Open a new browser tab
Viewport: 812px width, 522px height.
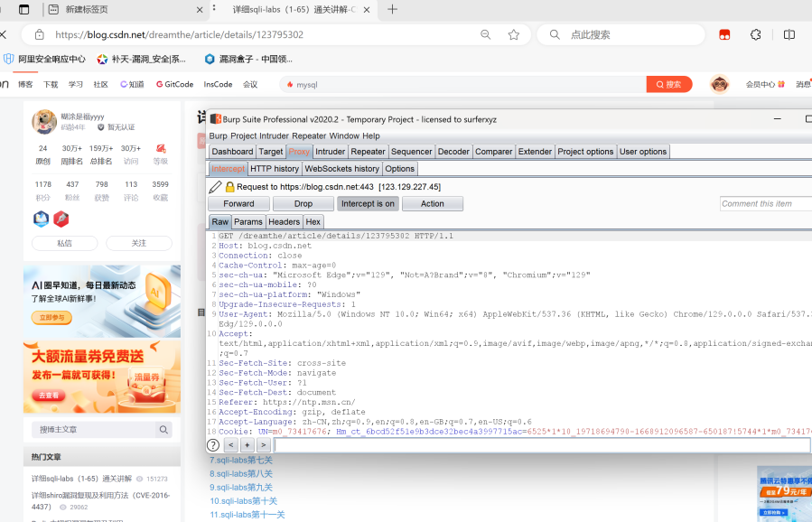tap(393, 9)
